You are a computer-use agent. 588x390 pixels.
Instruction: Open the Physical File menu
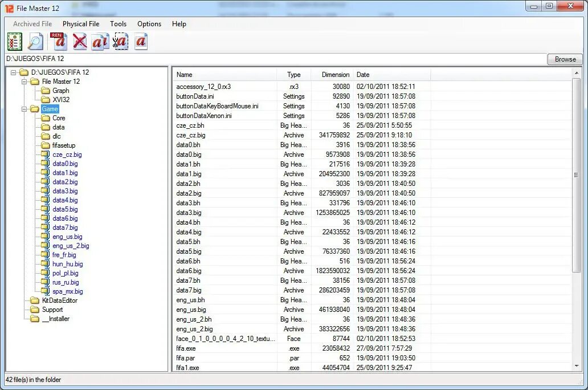(81, 23)
